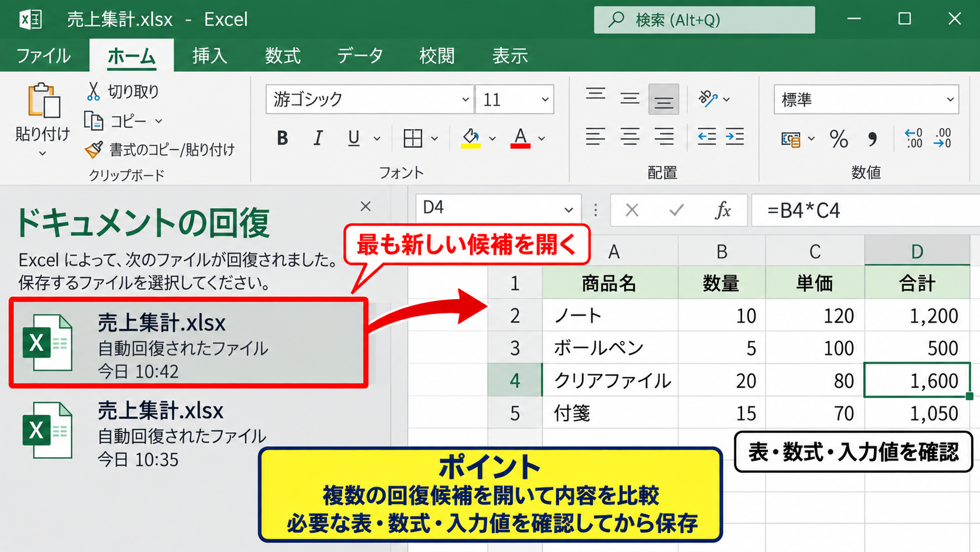The height and width of the screenshot is (552, 980).
Task: Switch to the 挿入 tab
Action: [209, 56]
